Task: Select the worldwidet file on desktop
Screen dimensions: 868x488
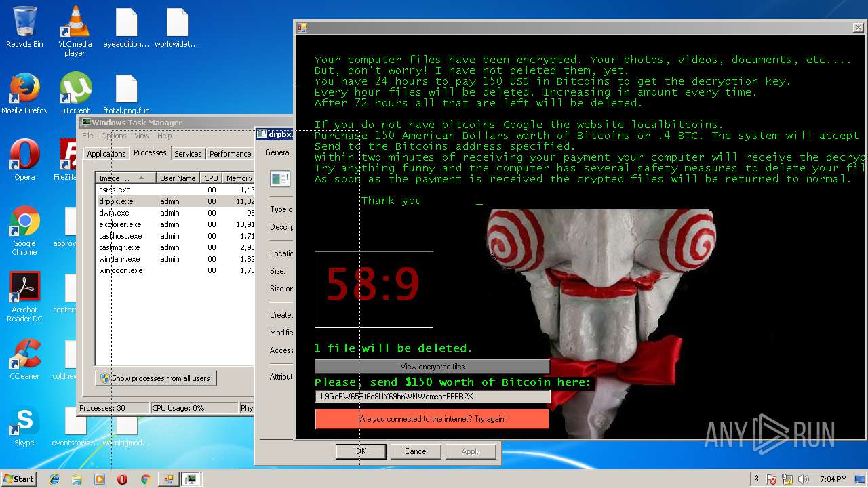Action: 176,28
